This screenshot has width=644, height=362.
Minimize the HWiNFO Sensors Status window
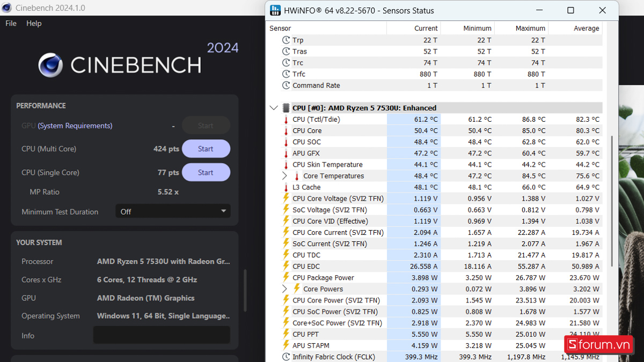538,10
